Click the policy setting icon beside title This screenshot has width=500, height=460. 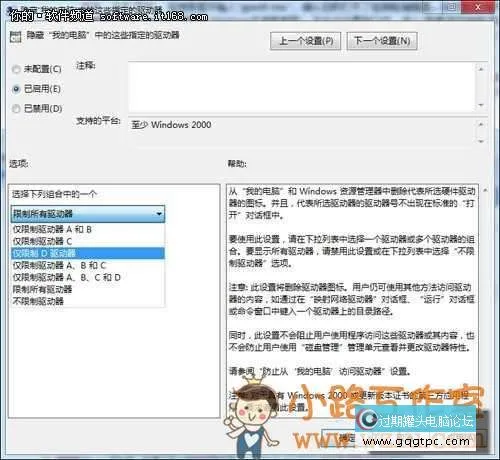pyautogui.click(x=15, y=36)
